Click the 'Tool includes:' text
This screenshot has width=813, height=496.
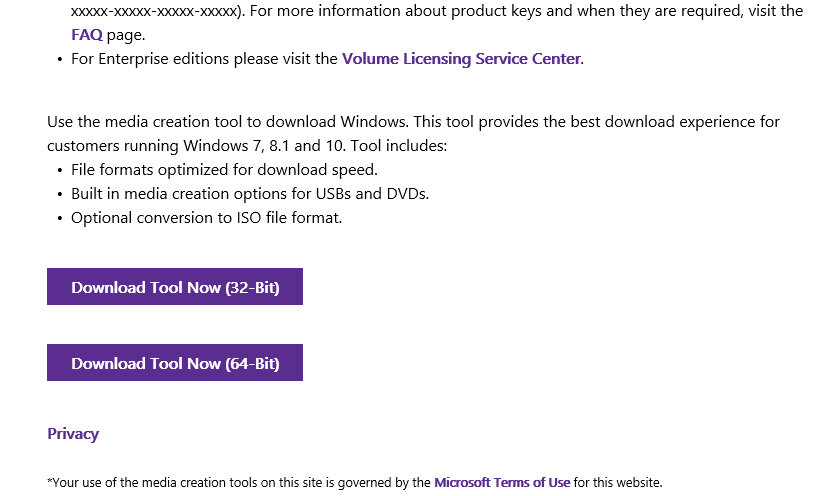409,146
